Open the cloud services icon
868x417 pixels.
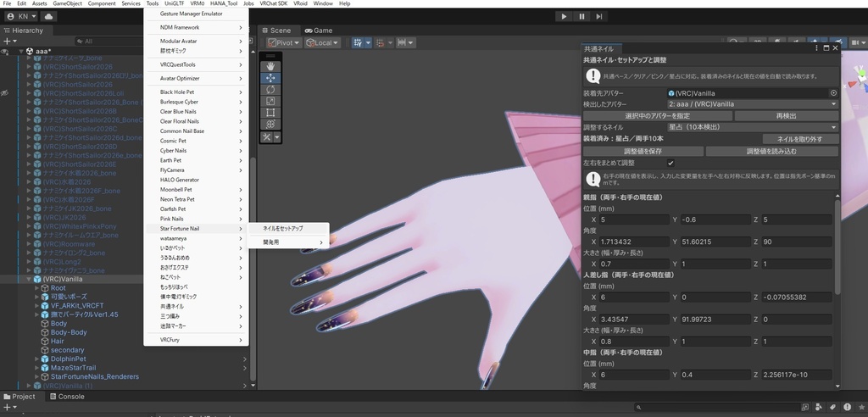tap(48, 17)
